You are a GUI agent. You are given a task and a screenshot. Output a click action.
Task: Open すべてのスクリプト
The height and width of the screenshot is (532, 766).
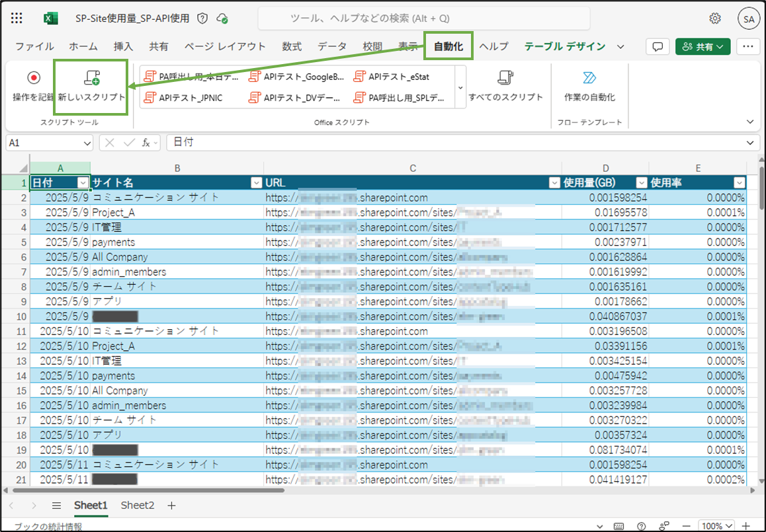click(505, 87)
